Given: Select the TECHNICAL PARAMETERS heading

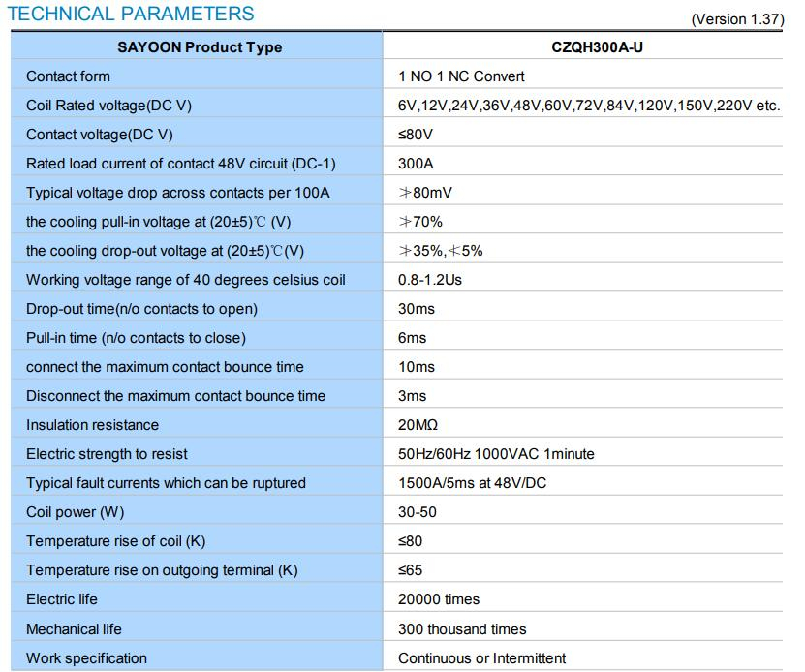Looking at the screenshot, I should pos(131,14).
